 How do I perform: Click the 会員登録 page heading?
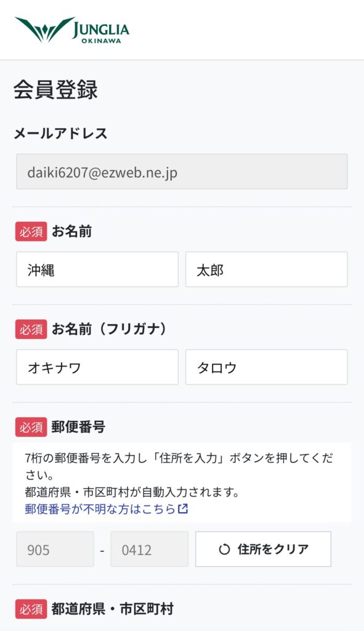(x=55, y=90)
